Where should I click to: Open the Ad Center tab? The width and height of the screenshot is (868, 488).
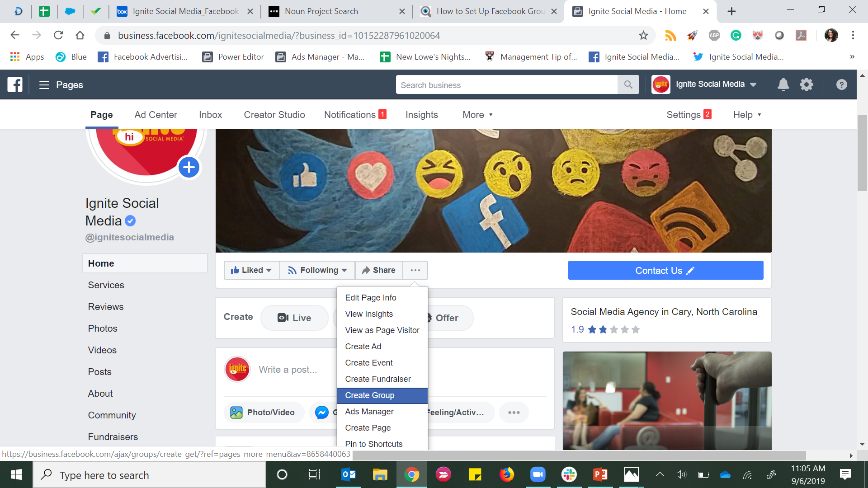coord(156,115)
